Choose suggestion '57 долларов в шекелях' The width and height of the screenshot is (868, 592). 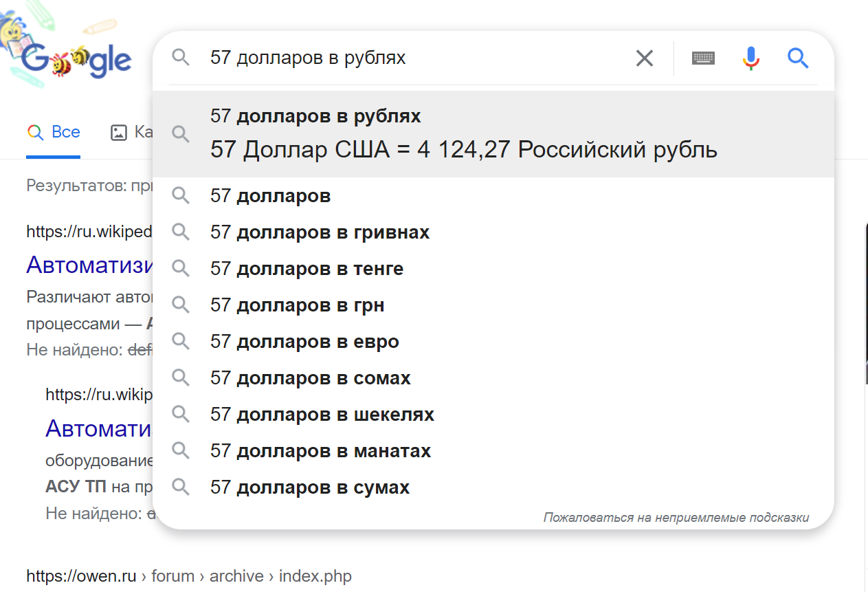point(322,415)
